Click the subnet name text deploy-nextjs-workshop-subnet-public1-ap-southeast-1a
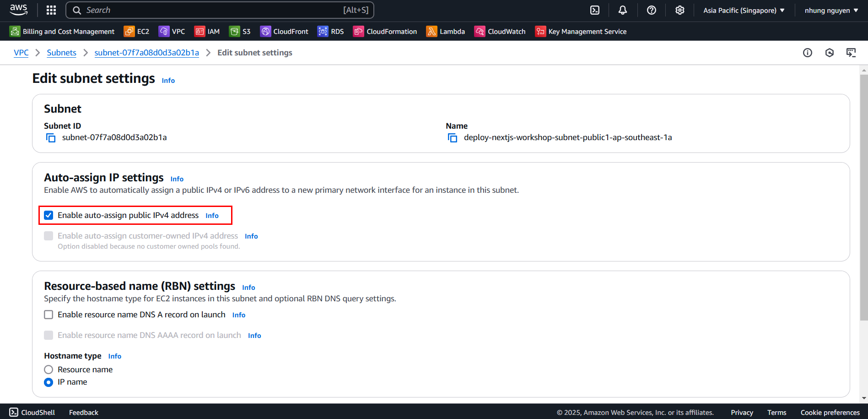The image size is (868, 419). (568, 137)
